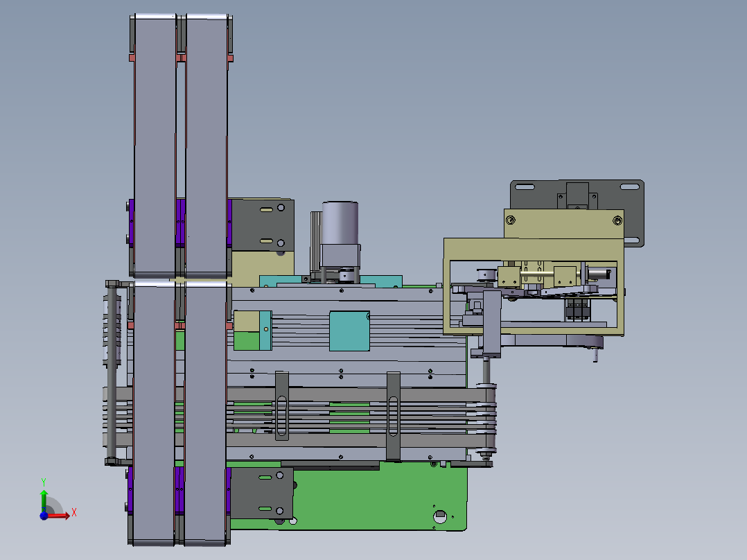Click the X label of the coordinate triad

coord(74,513)
